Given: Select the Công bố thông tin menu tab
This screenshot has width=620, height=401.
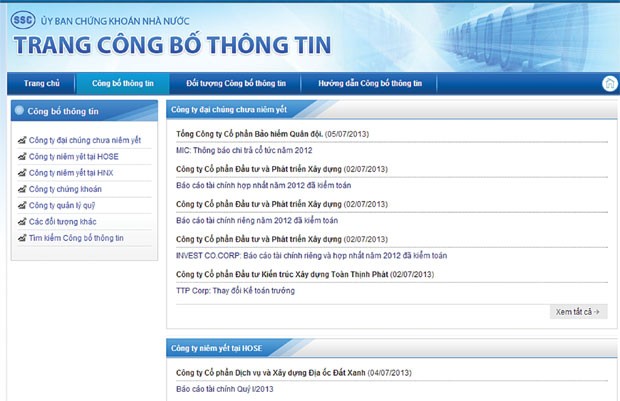Looking at the screenshot, I should [123, 83].
